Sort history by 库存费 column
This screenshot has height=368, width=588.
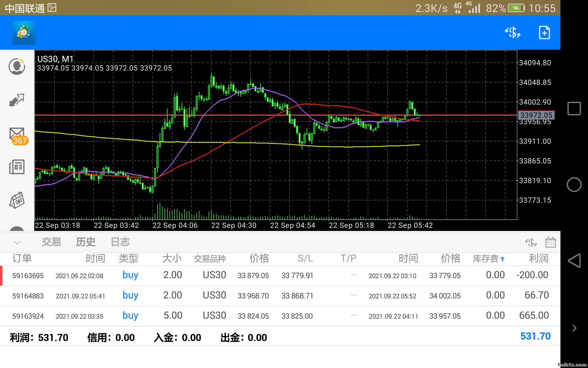(x=488, y=259)
